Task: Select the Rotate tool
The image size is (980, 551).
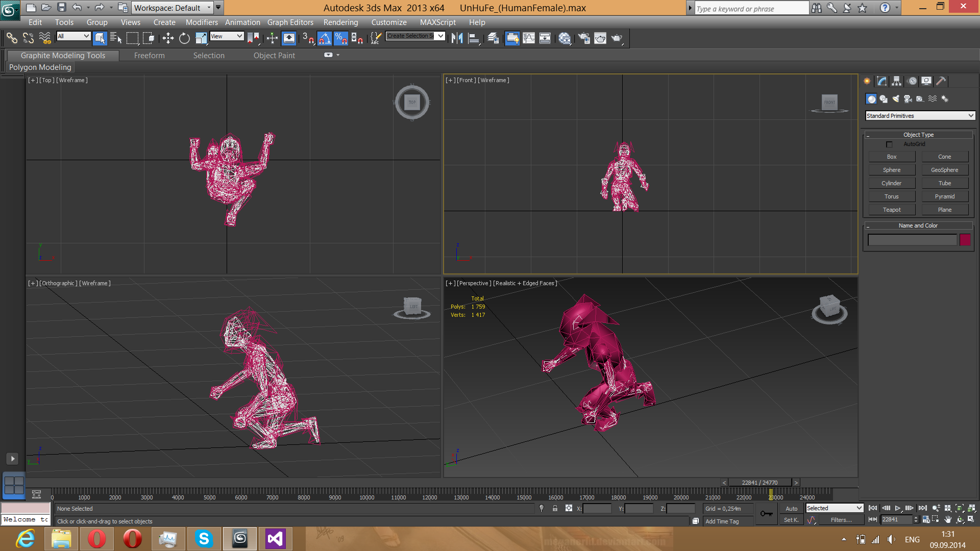Action: click(184, 38)
